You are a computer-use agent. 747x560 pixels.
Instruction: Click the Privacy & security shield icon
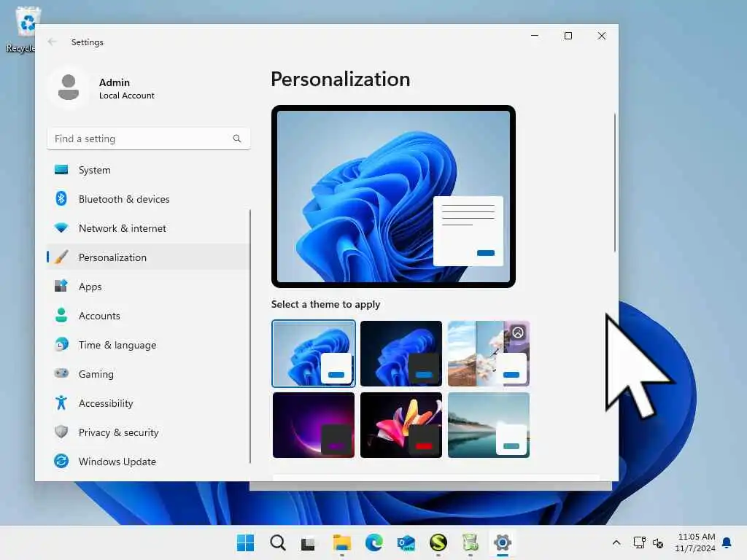coord(61,432)
